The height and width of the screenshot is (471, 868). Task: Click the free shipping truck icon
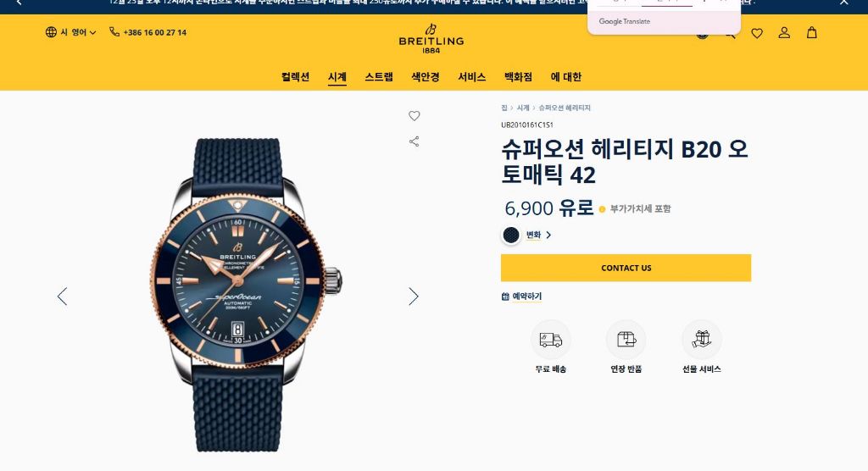click(551, 340)
